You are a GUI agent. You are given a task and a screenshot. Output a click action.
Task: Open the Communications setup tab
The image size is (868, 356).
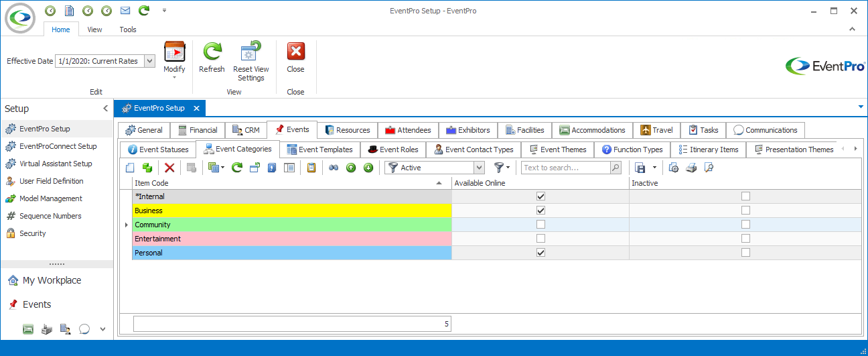766,130
